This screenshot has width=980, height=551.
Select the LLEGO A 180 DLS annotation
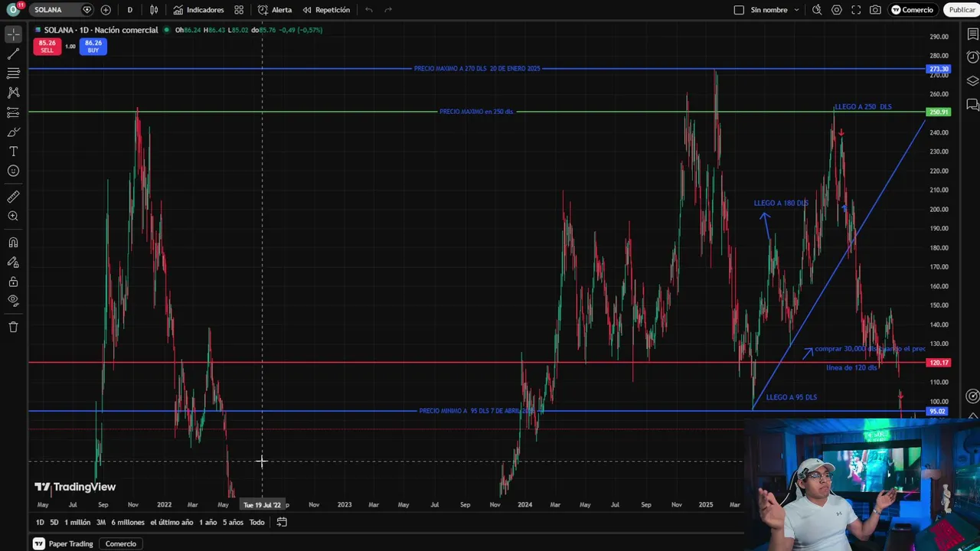tap(781, 204)
